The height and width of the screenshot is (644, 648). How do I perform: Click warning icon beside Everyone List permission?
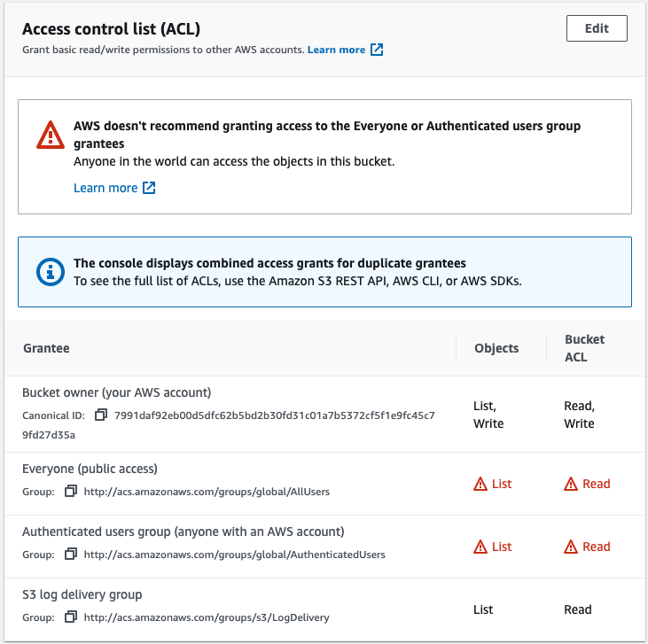point(480,484)
